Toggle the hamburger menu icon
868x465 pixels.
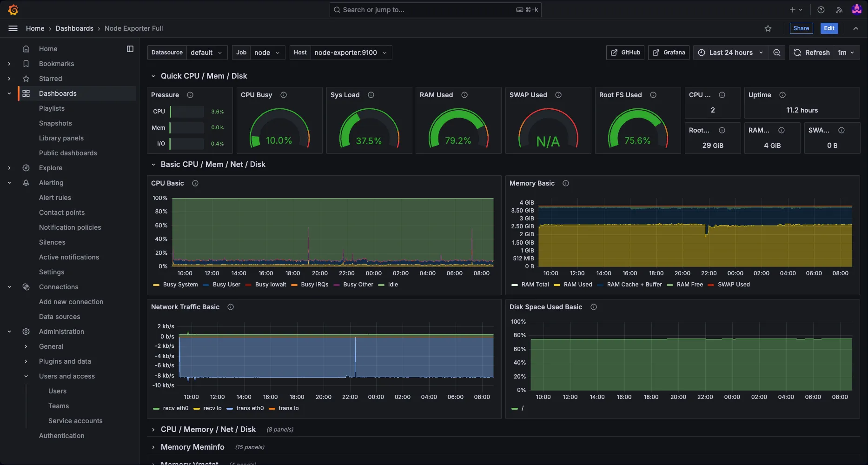[13, 28]
